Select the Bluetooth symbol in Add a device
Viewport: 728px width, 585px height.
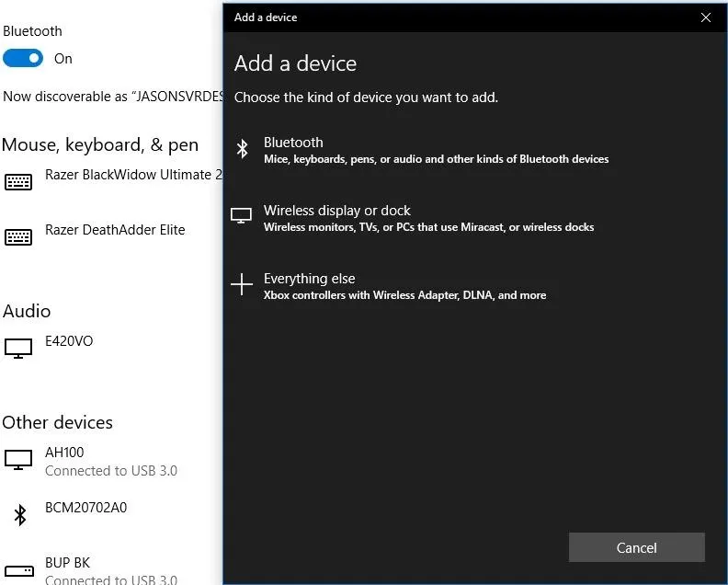[x=242, y=149]
